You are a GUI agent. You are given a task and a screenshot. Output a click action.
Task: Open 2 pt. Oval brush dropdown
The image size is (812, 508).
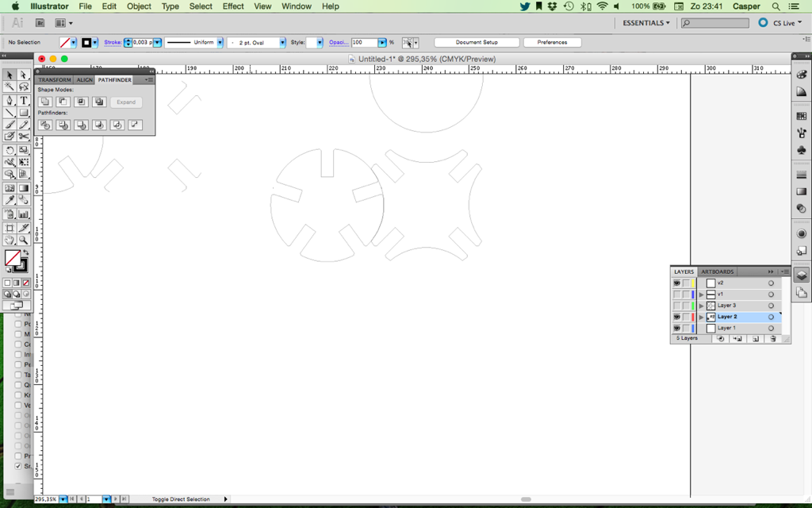point(283,43)
